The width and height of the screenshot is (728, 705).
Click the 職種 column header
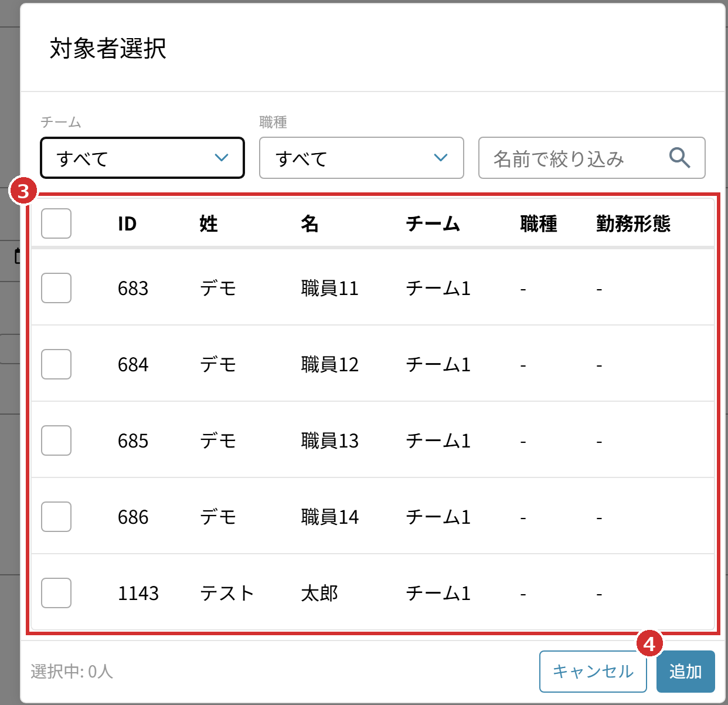(539, 223)
